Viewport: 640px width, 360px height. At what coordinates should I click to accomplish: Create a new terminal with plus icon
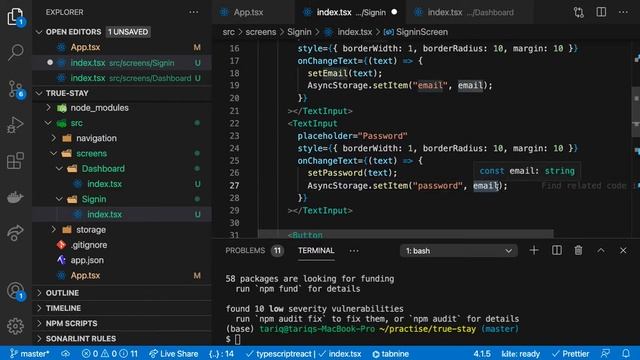coord(534,250)
